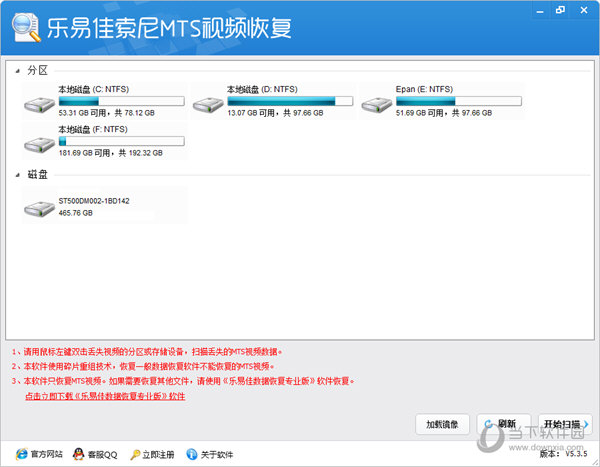Close the application window
The height and width of the screenshot is (467, 600).
(584, 10)
